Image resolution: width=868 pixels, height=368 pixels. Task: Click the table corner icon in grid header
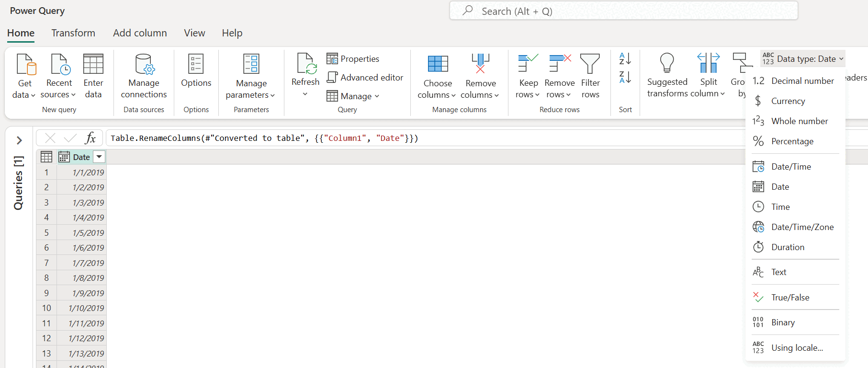point(46,157)
